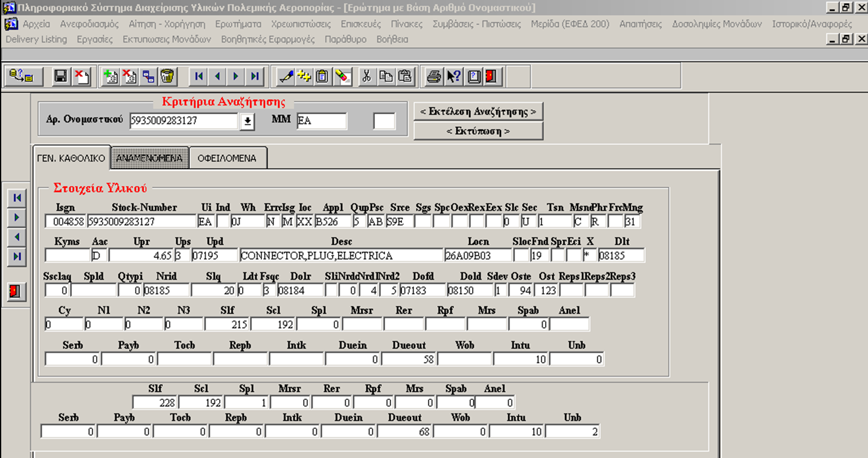Click the context help arrow-question icon
868x458 pixels.
pos(453,76)
